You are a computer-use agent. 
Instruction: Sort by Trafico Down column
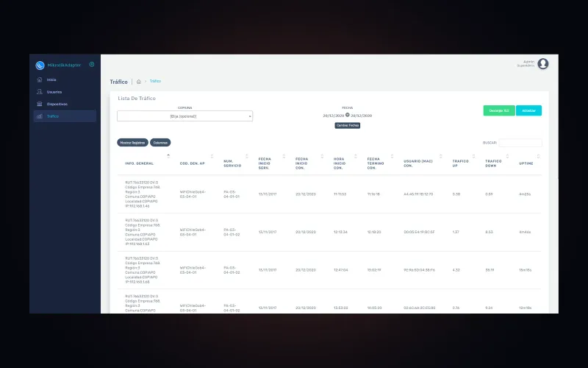click(493, 163)
